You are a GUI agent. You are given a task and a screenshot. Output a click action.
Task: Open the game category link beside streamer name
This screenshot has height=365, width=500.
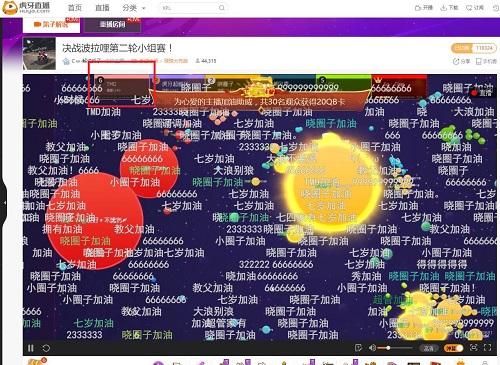[x=176, y=61]
